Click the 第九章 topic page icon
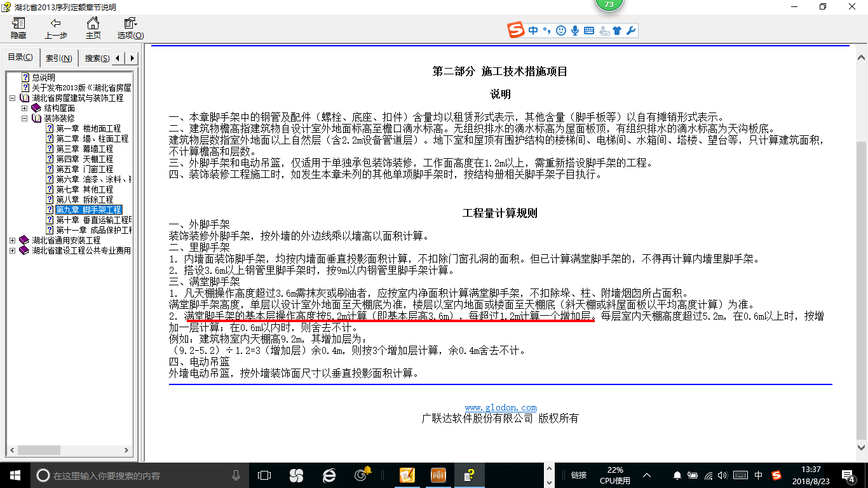Image resolution: width=868 pixels, height=488 pixels. point(50,210)
